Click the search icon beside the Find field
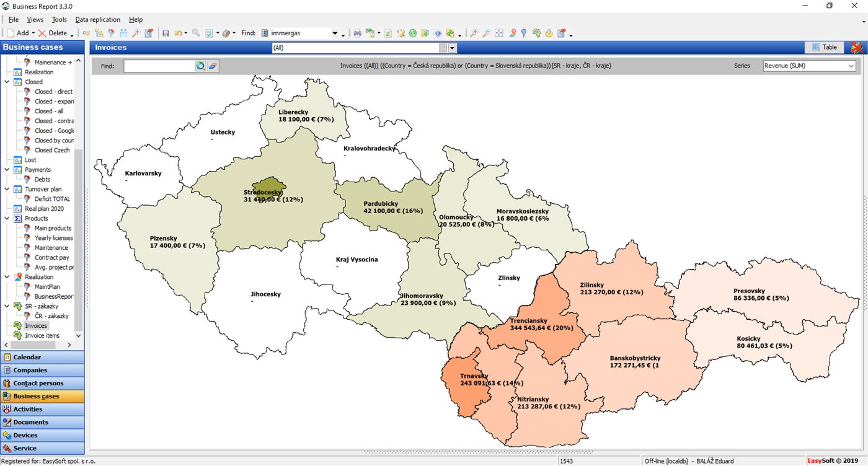 click(x=201, y=66)
